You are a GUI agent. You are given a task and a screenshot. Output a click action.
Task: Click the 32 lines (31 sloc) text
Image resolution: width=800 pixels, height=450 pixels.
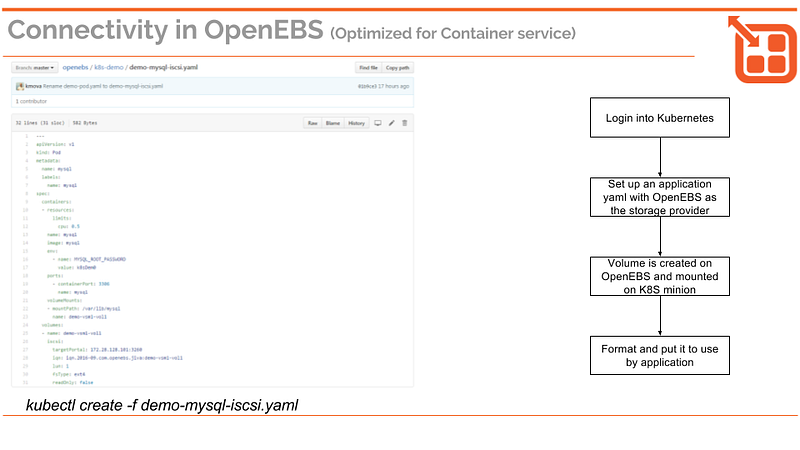(x=40, y=123)
